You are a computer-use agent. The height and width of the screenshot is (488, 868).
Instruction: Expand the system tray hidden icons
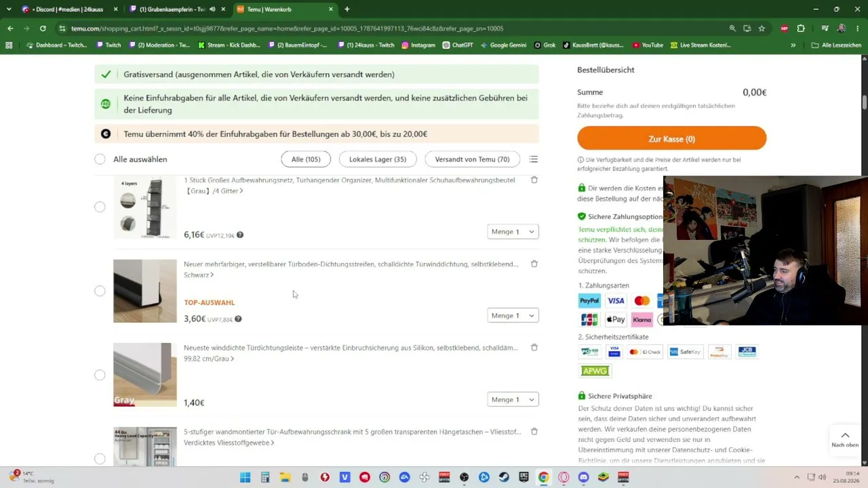coord(797,477)
